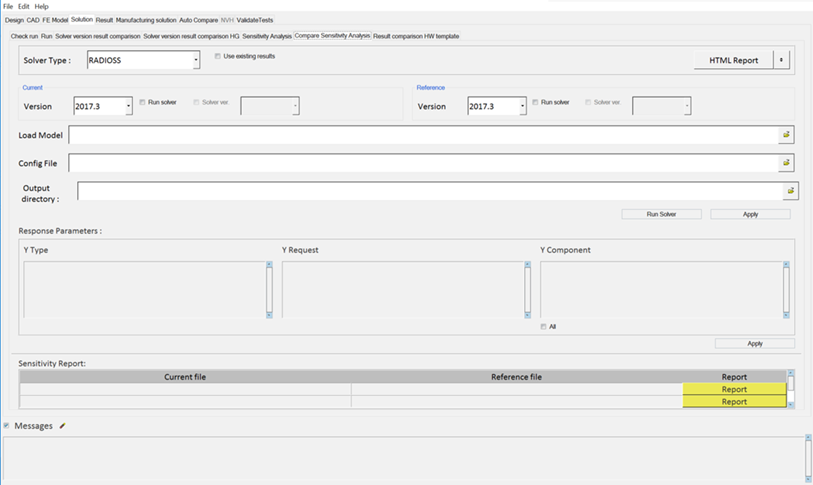This screenshot has height=485, width=813.
Task: Click the arrow button beside HTML Report
Action: pyautogui.click(x=782, y=60)
